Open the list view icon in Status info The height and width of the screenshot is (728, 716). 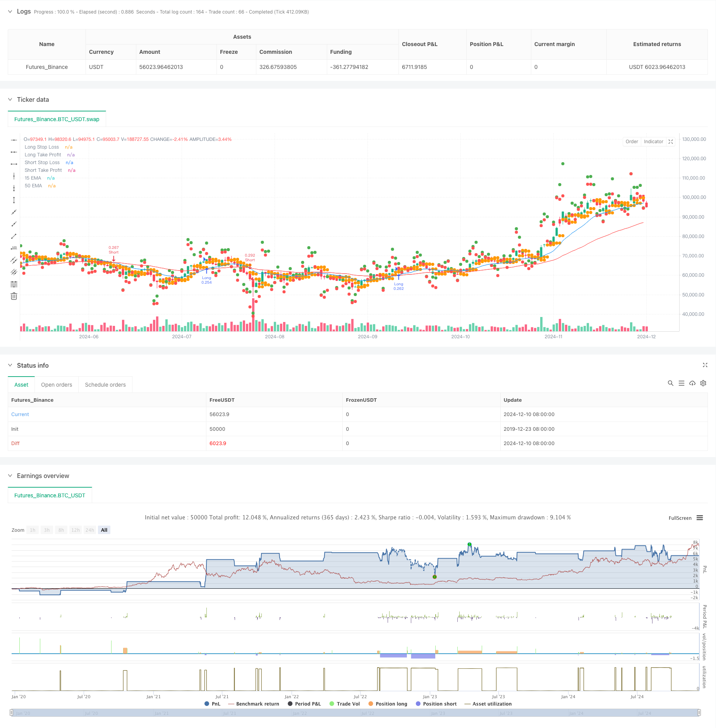tap(682, 383)
